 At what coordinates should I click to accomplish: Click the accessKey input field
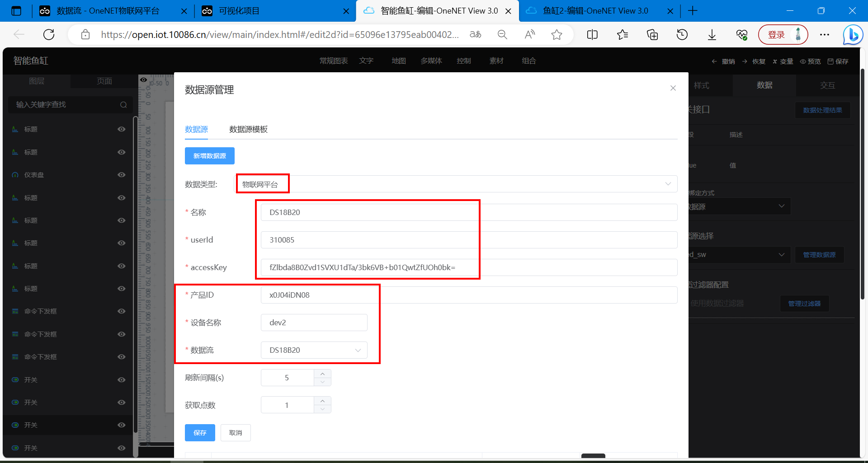tap(469, 267)
